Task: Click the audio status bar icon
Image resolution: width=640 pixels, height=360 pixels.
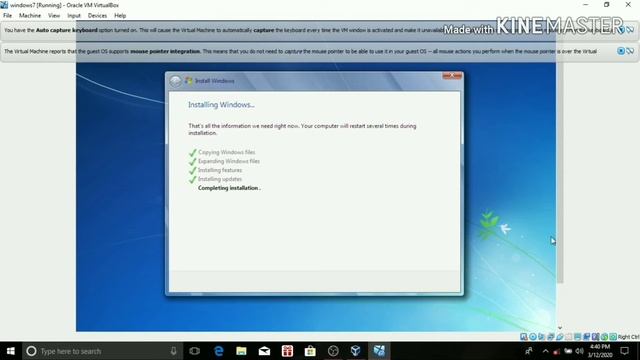Action: [541, 337]
